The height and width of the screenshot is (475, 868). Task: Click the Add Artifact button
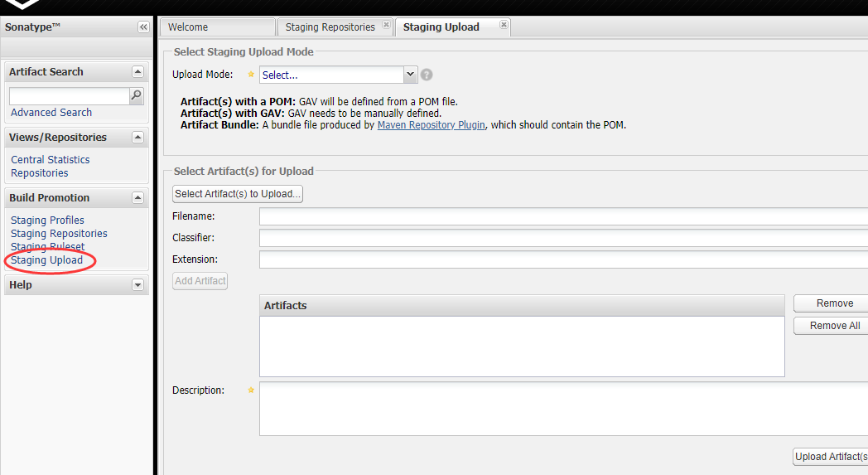(200, 281)
